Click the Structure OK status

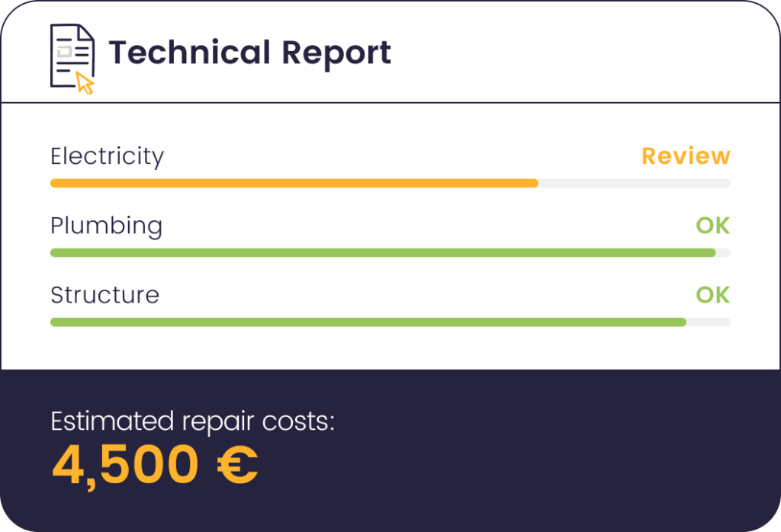point(713,295)
